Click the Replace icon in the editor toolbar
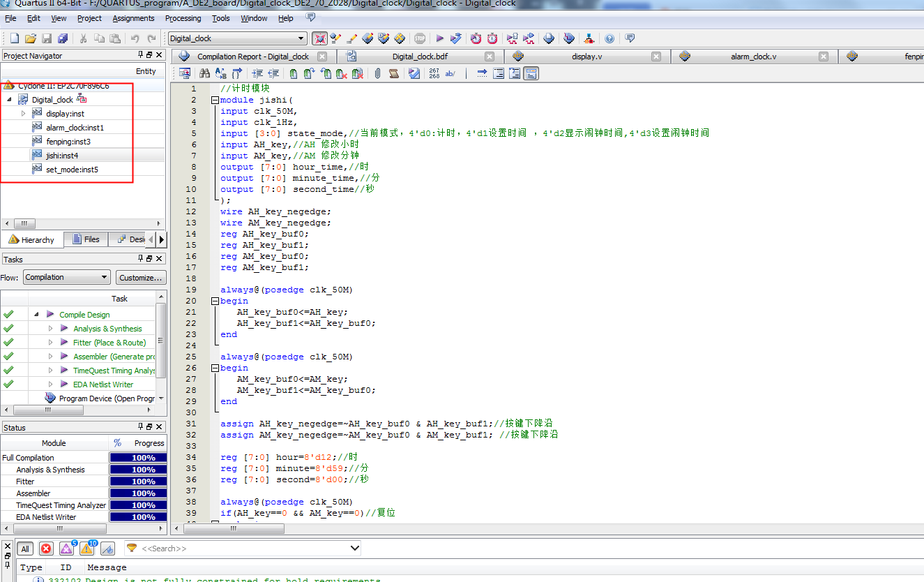The height and width of the screenshot is (582, 924). pos(220,73)
